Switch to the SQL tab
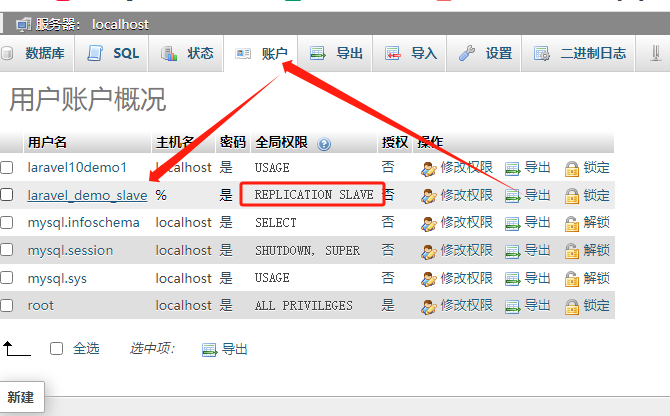Viewport: 670px width, 416px height. (112, 53)
